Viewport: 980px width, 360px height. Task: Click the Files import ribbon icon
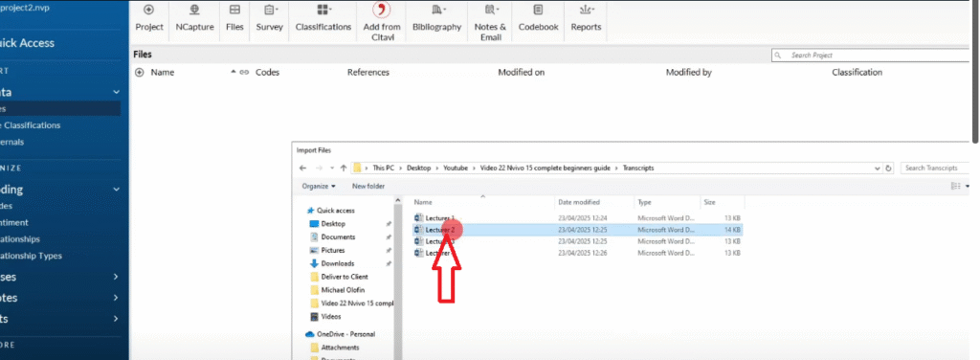[234, 18]
